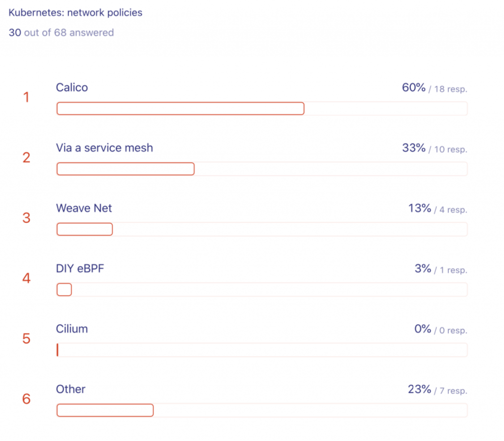Click rank number 5 beside Cilium
The width and height of the screenshot is (504, 441).
tap(27, 339)
